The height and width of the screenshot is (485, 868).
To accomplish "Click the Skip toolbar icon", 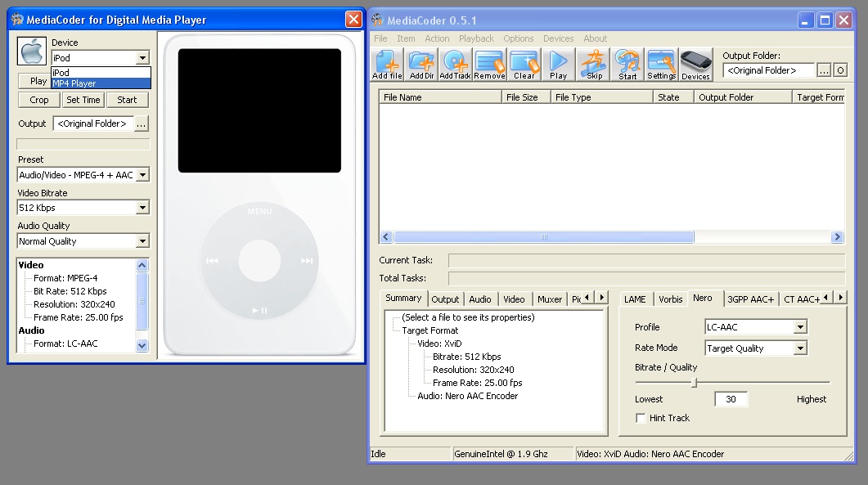I will pos(593,65).
